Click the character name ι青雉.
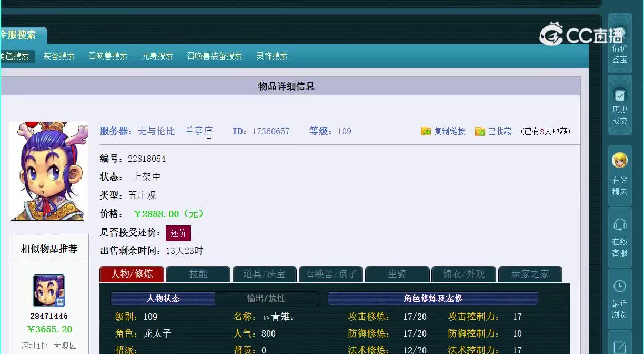This screenshot has width=644, height=354. [x=278, y=317]
